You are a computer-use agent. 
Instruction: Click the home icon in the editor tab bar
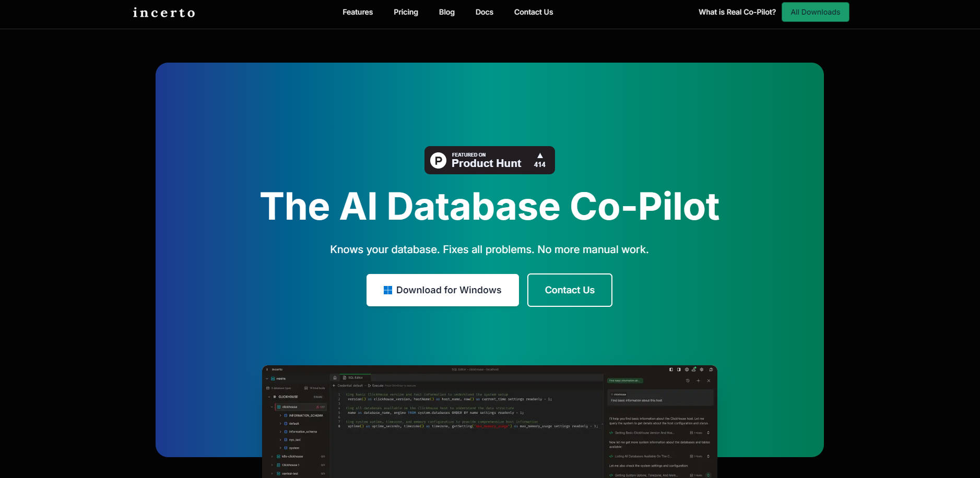tap(335, 377)
